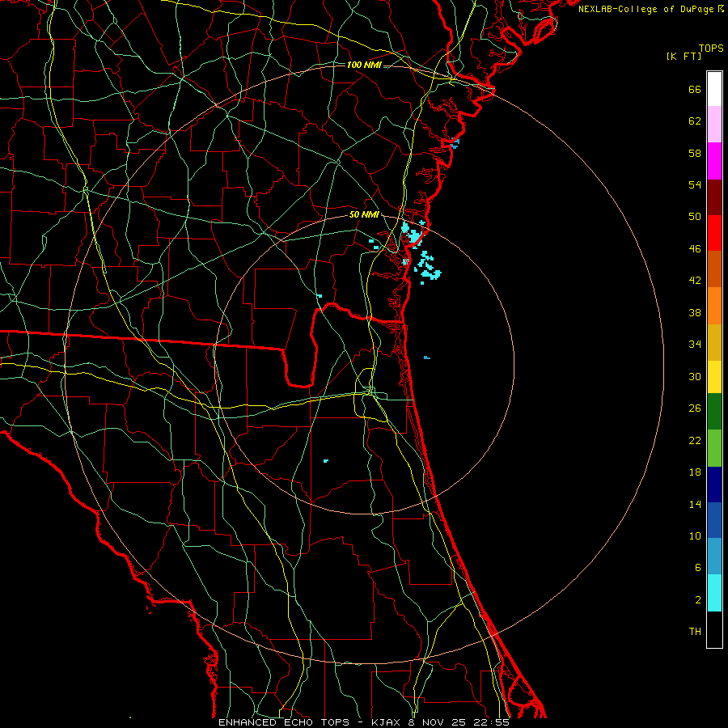
Task: Select the 66 value on the legend
Action: point(695,90)
